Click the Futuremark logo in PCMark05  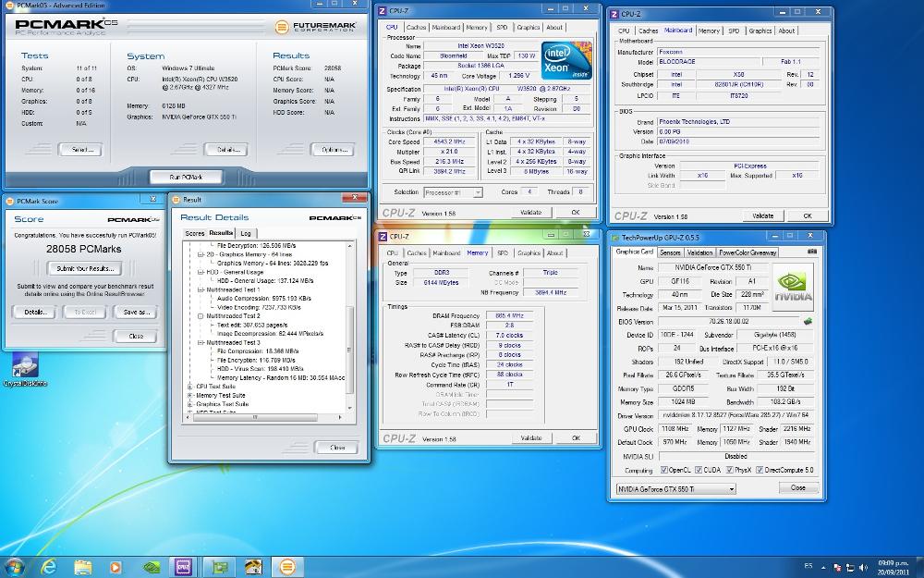315,27
